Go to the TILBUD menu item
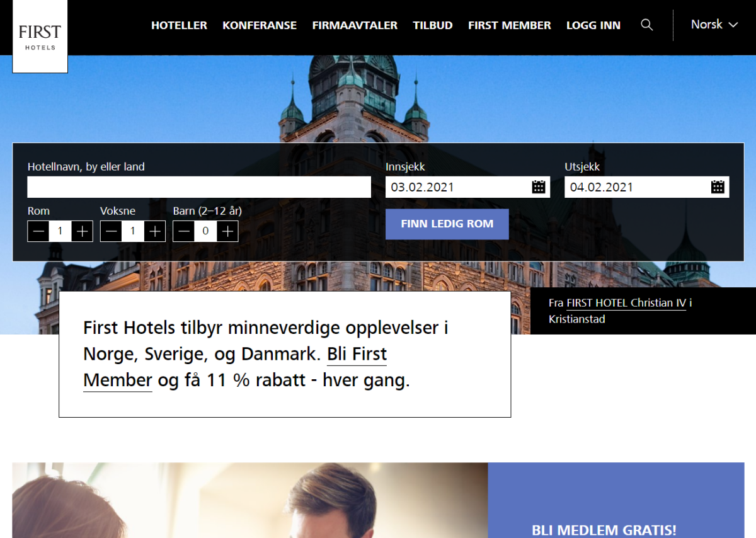Viewport: 756px width, 538px height. point(433,25)
